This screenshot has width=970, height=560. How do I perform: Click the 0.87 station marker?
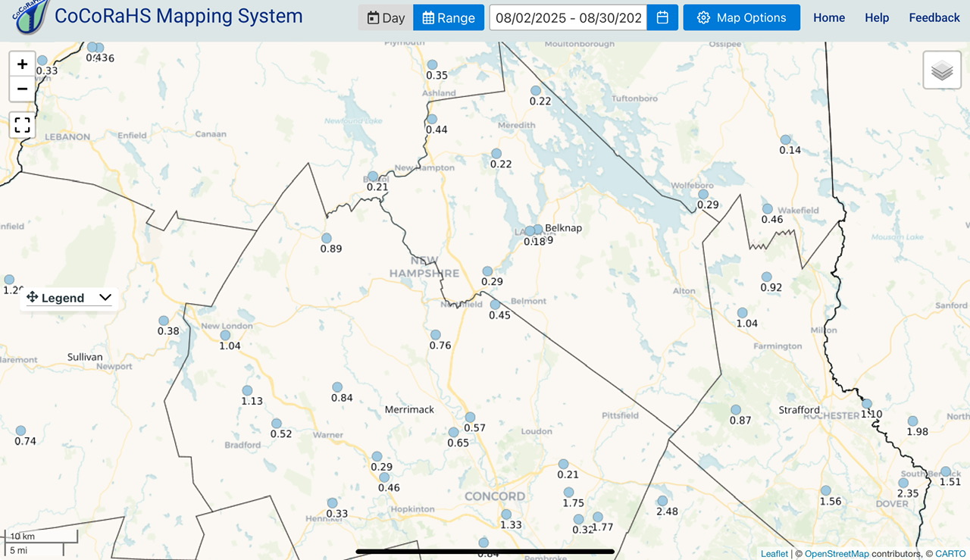tap(736, 410)
